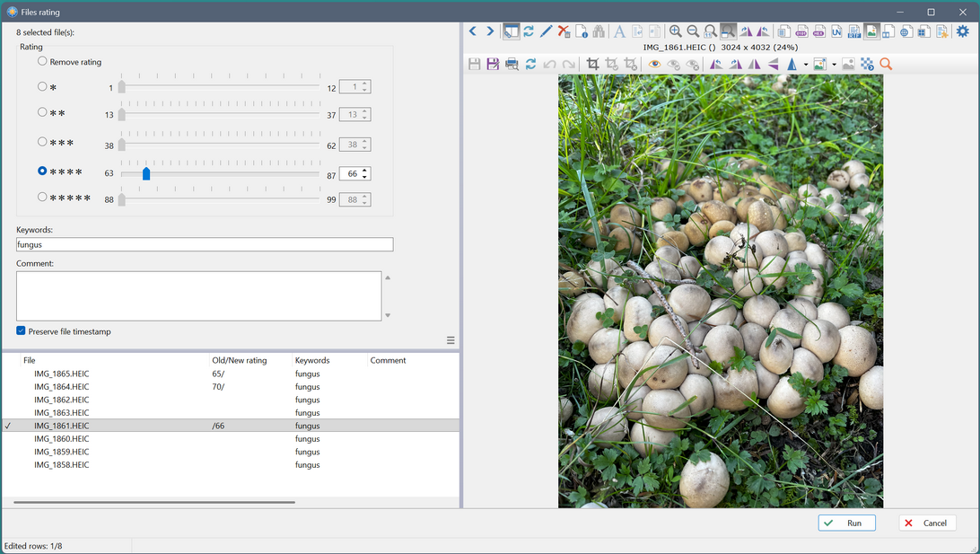Choose the five-star rating option
The height and width of the screenshot is (554, 980).
tap(42, 198)
